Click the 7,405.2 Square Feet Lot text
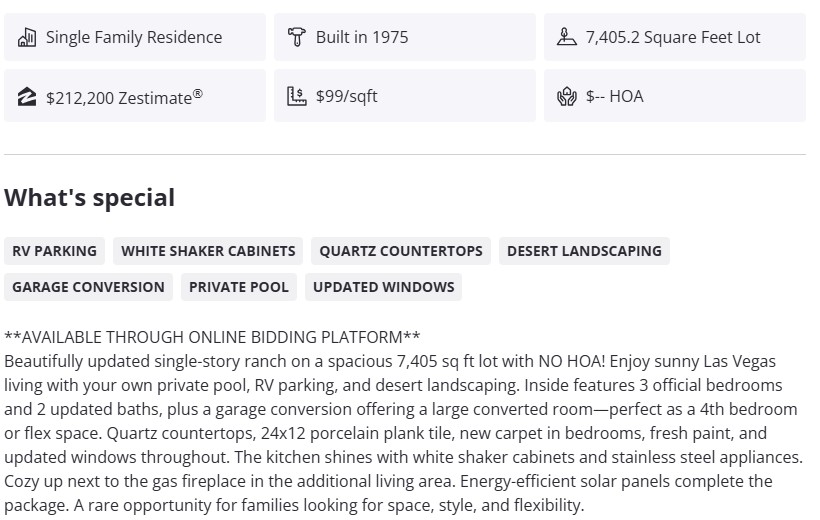This screenshot has height=520, width=820. [x=673, y=38]
